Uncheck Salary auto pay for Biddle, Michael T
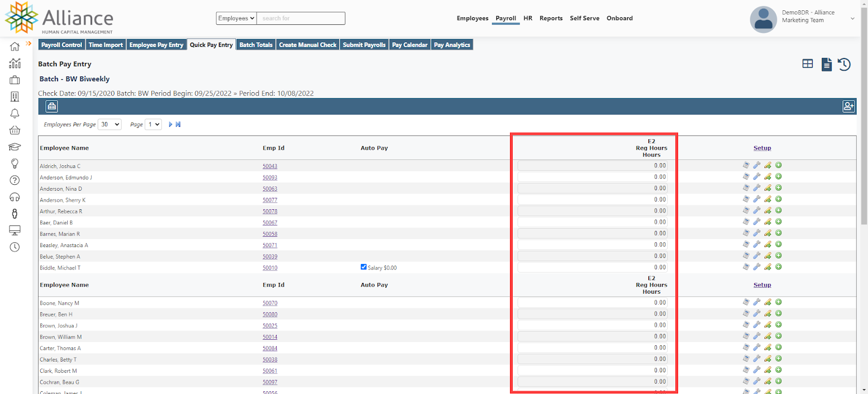Viewport: 868px width, 394px height. pos(363,267)
